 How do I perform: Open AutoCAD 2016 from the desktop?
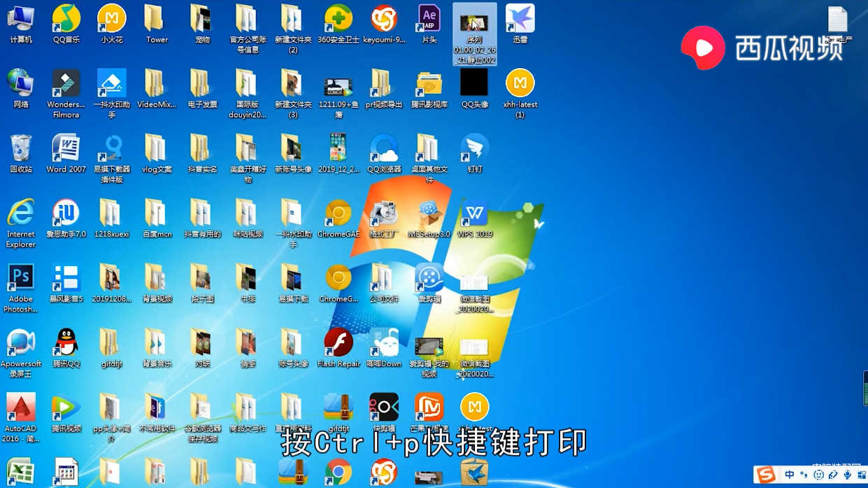[x=20, y=407]
